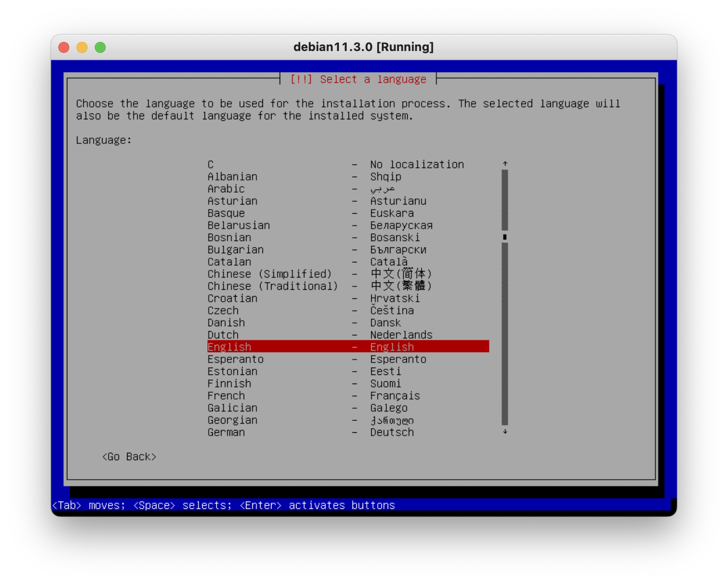Click the green zoom window button

(100, 47)
